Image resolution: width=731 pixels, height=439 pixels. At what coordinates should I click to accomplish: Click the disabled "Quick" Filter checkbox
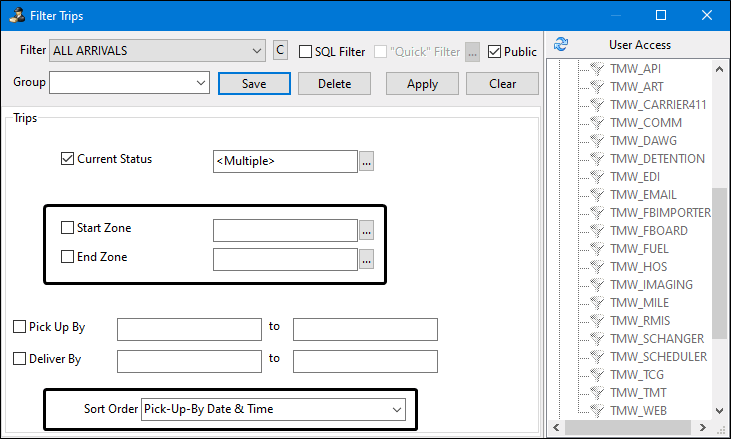[x=380, y=51]
